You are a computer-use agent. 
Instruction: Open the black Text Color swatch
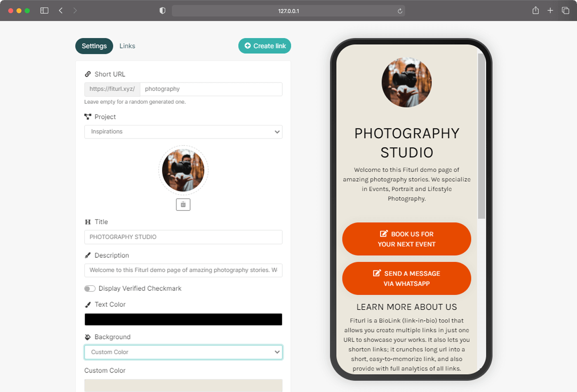pyautogui.click(x=183, y=319)
